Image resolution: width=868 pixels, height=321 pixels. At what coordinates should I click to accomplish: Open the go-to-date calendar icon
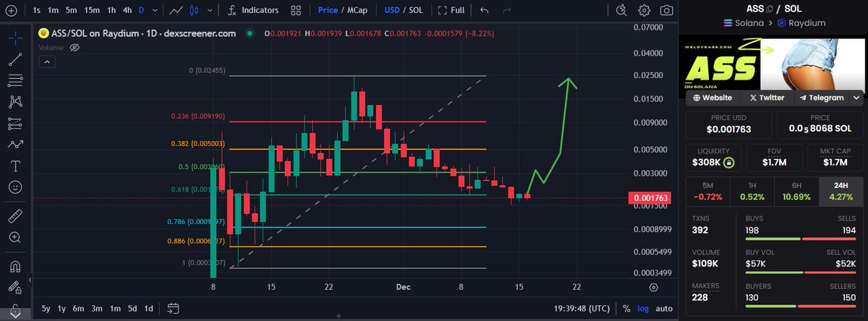point(173,309)
